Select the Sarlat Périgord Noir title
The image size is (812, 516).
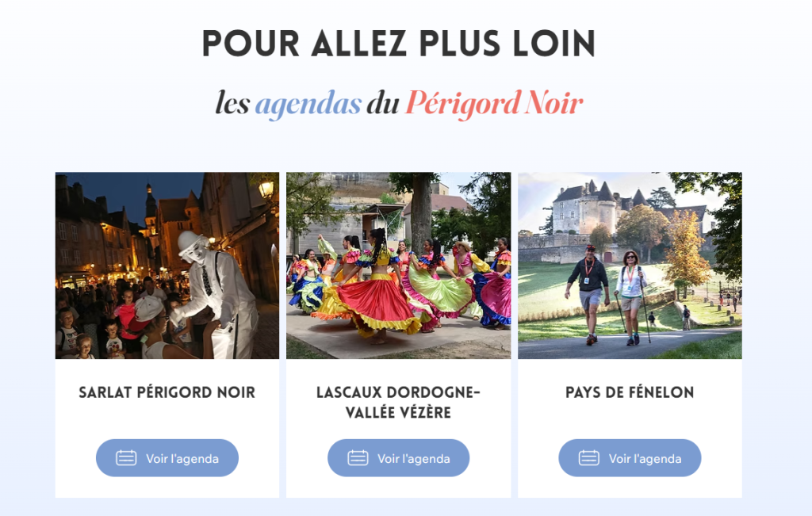click(167, 392)
